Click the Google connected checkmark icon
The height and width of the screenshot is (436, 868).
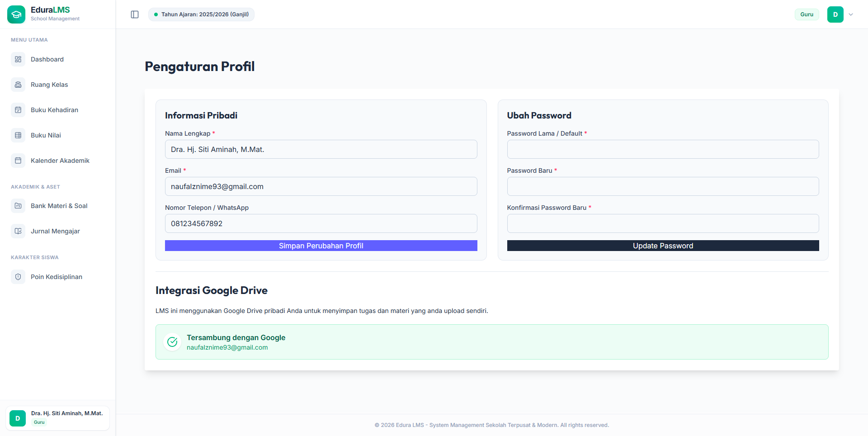[x=172, y=342]
